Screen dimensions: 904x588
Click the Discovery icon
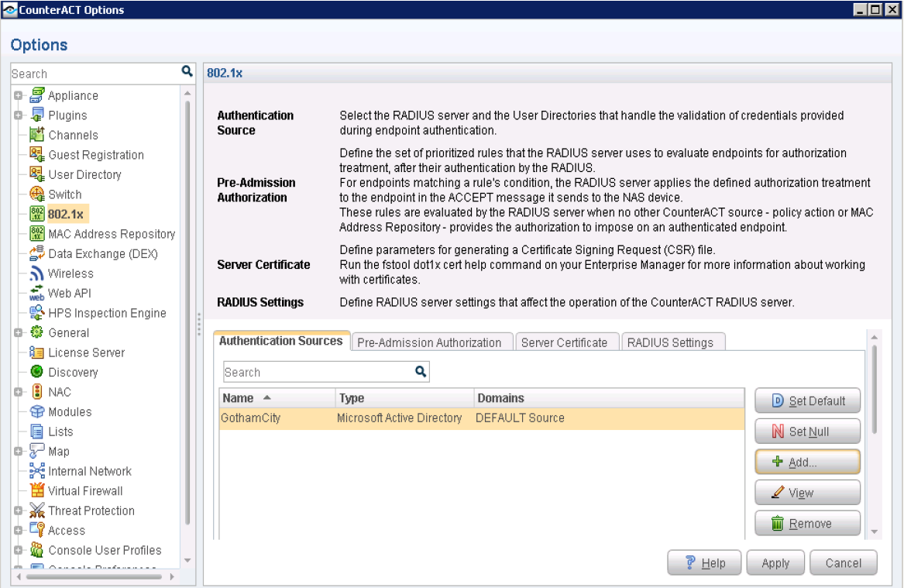(x=37, y=372)
